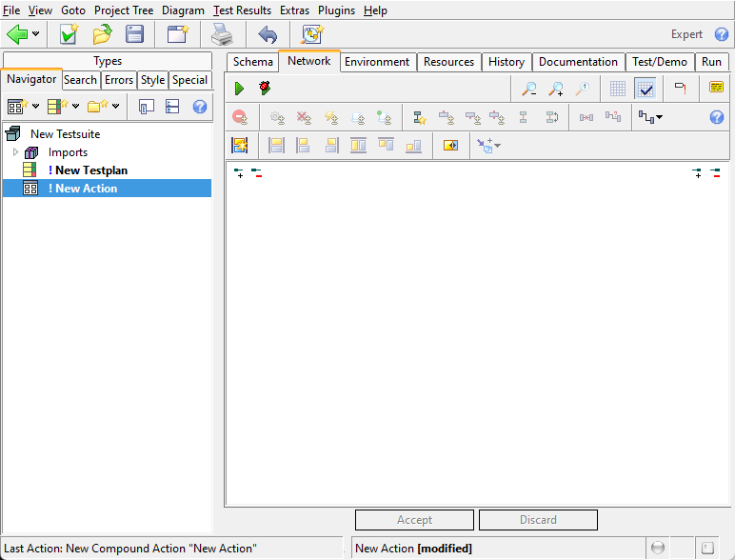Click the open folder icon
This screenshot has width=735, height=560.
point(102,34)
